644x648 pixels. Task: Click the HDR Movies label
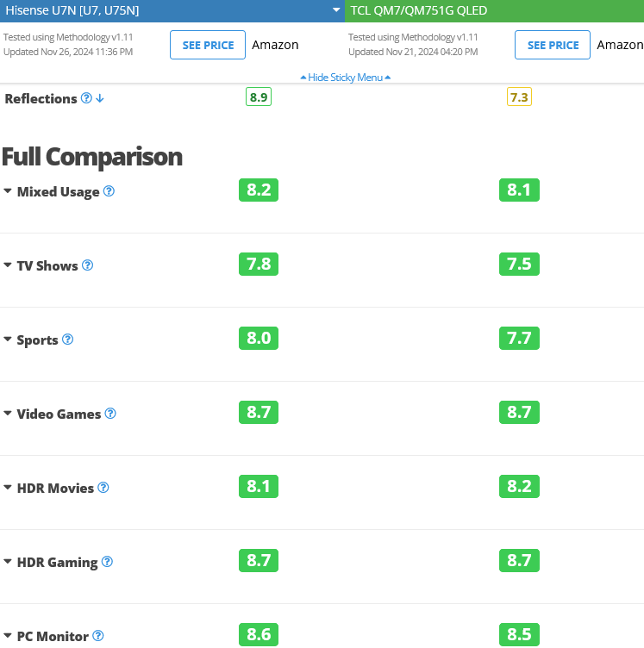pos(55,488)
